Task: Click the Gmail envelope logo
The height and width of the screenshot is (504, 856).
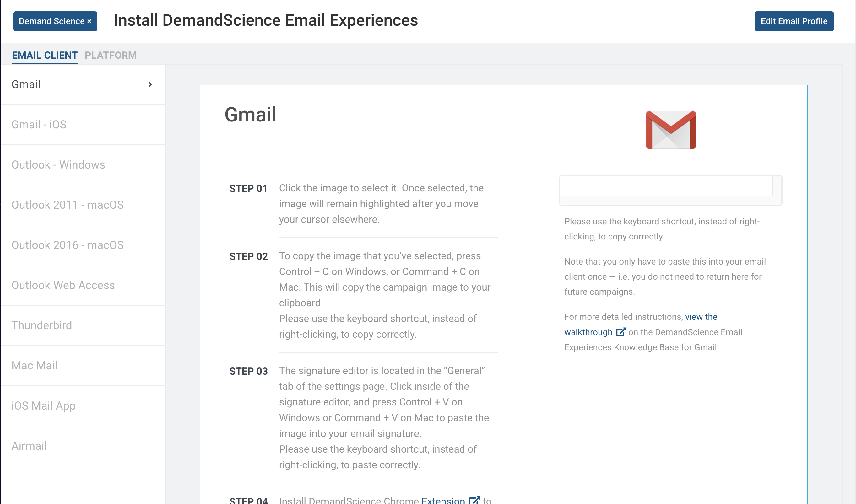Action: point(671,130)
